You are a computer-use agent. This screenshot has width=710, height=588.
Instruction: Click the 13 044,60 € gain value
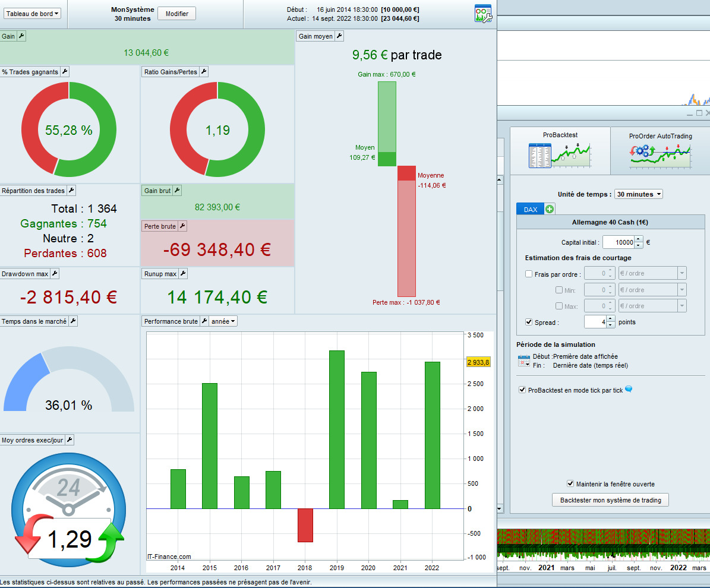[146, 52]
